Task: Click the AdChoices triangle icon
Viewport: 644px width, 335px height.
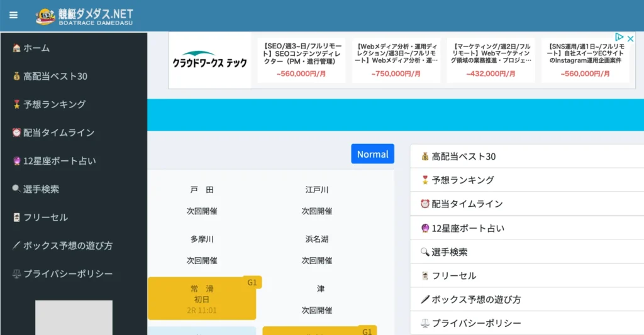Action: [619, 37]
